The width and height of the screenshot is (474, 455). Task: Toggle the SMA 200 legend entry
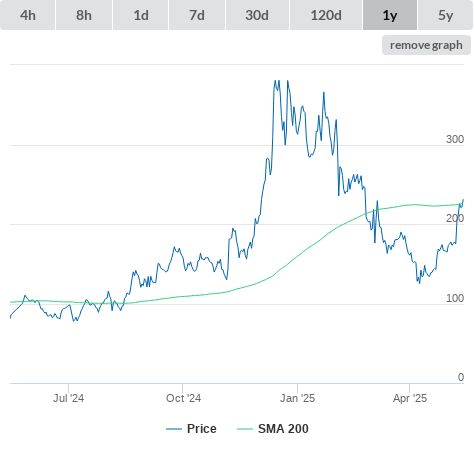273,429
